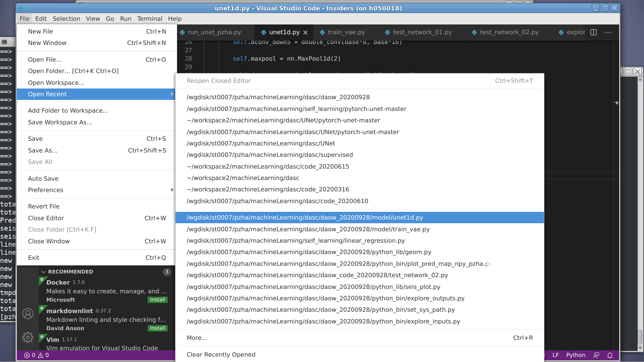Install the Docker extension

point(157,300)
